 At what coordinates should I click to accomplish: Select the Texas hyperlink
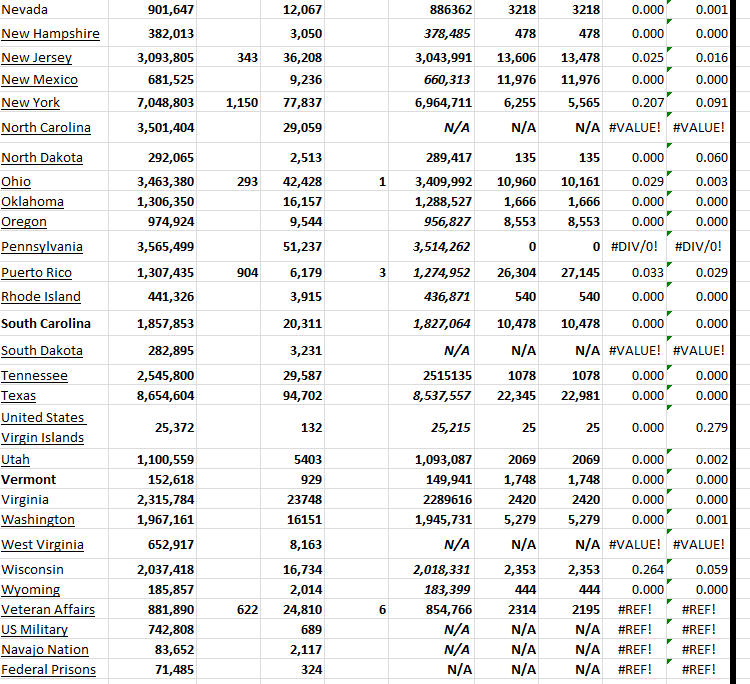click(x=19, y=396)
